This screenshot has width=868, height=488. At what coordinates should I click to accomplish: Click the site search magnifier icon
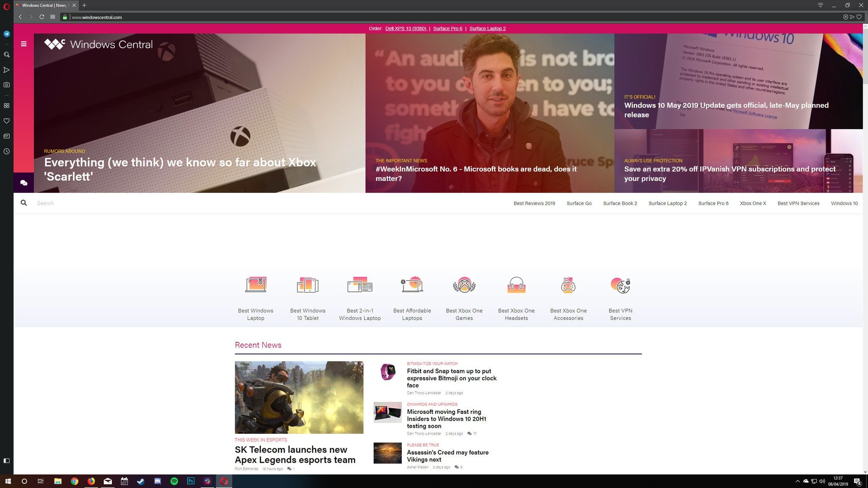click(x=24, y=203)
